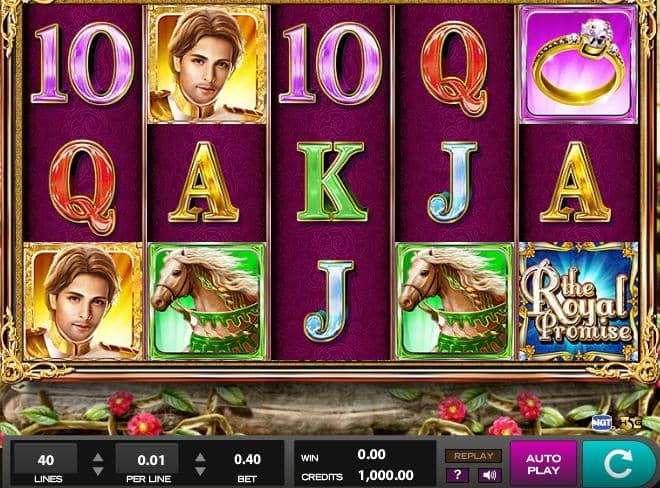This screenshot has height=488, width=660.
Task: Decrease lines with the down arrow
Action: click(98, 471)
